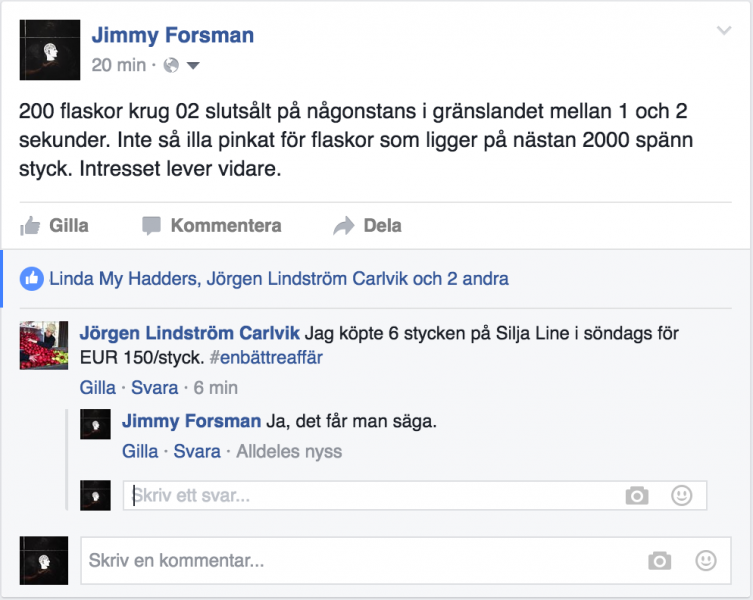Click emoji smiley in reply field

681,495
